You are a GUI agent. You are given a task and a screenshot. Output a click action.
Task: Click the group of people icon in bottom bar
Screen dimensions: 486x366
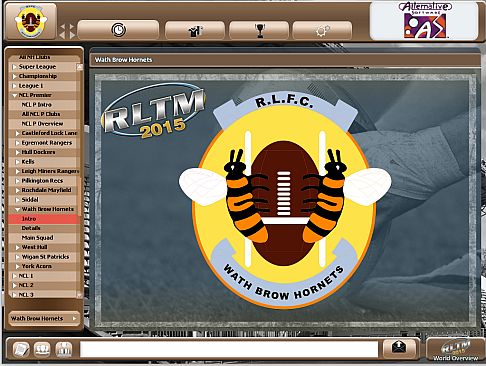(x=42, y=349)
